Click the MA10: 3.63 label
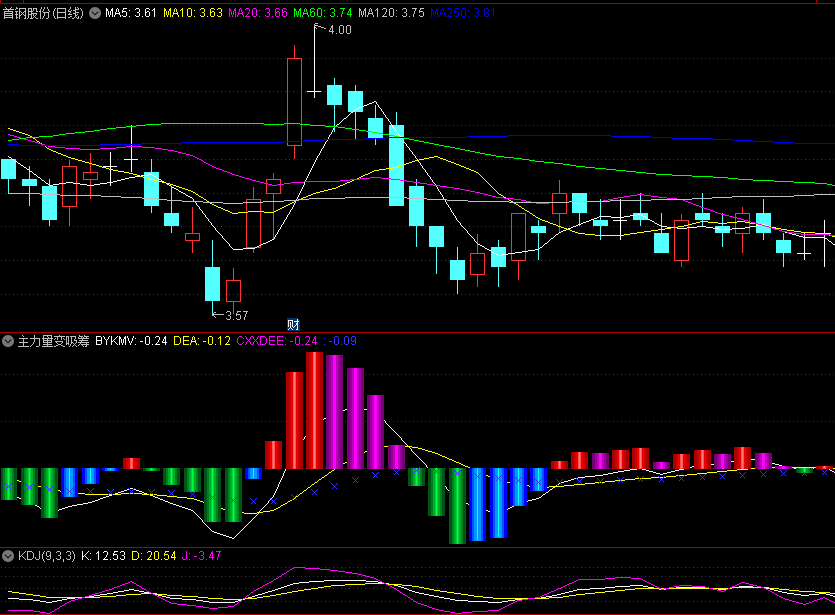Image resolution: width=835 pixels, height=615 pixels. tap(193, 13)
